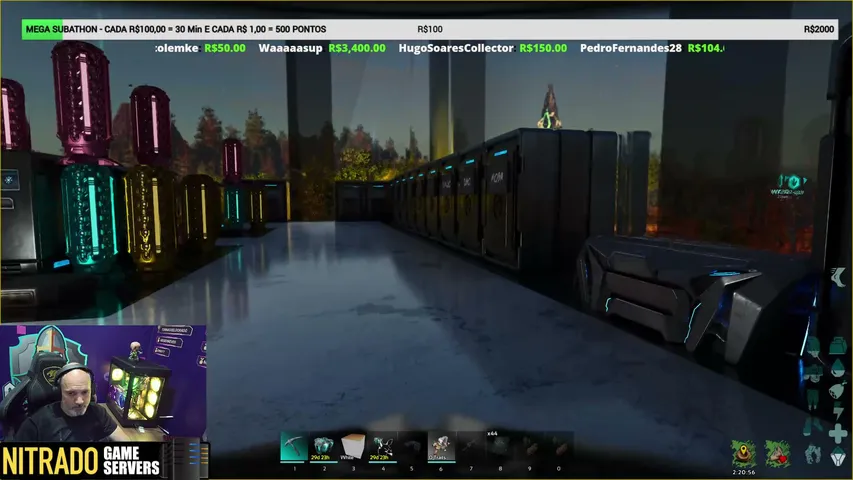Click the gem-shaped status icon below health
The width and height of the screenshot is (853, 480).
tap(838, 457)
